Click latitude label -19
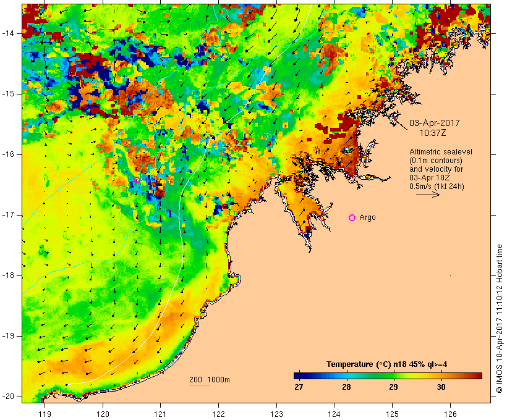The image size is (507, 420). pos(8,336)
